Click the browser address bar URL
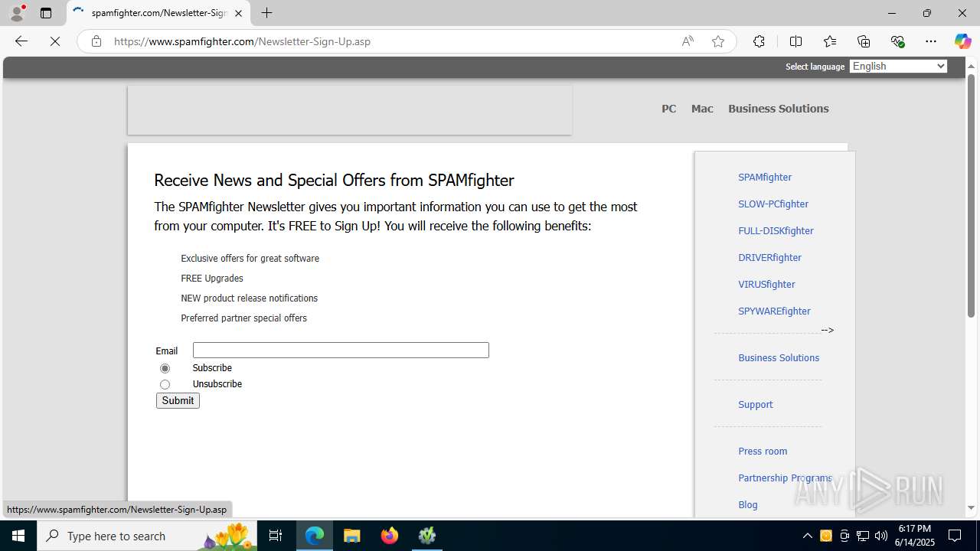The width and height of the screenshot is (980, 551). [242, 41]
